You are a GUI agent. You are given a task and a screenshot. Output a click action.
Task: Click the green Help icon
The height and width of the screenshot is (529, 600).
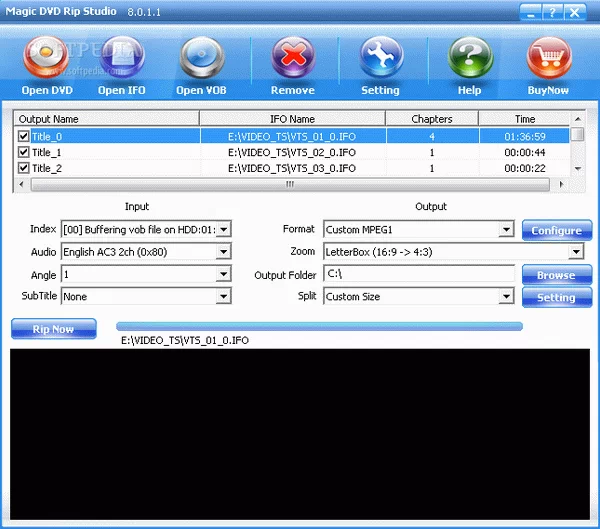[469, 59]
